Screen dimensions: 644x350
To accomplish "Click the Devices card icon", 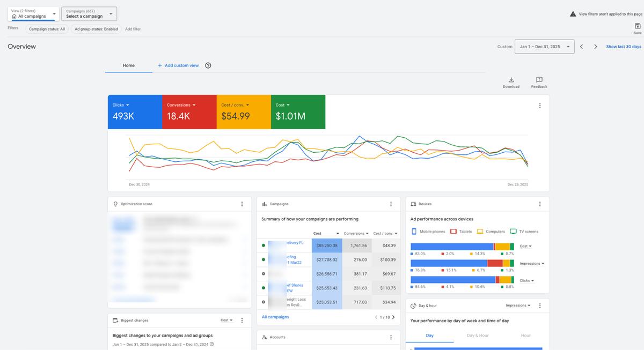I will click(414, 204).
